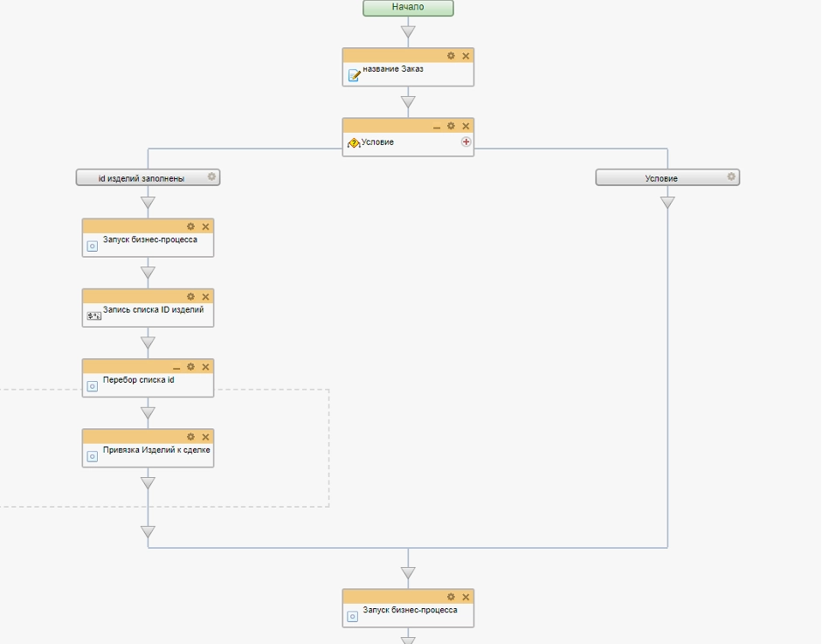Click the edit icon in "название Заказ" block
The image size is (822, 644).
coord(354,75)
